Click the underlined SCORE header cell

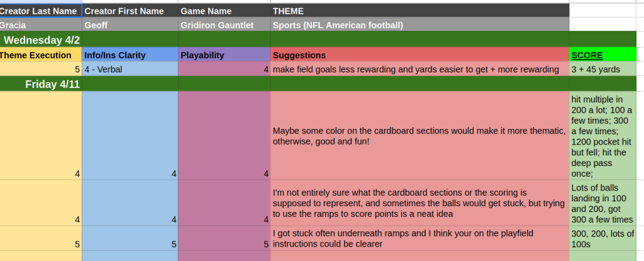tap(602, 55)
